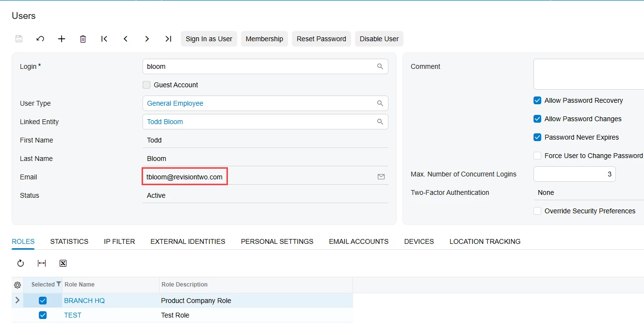Open the roles grid column settings gear
This screenshot has height=335, width=644.
pos(17,285)
